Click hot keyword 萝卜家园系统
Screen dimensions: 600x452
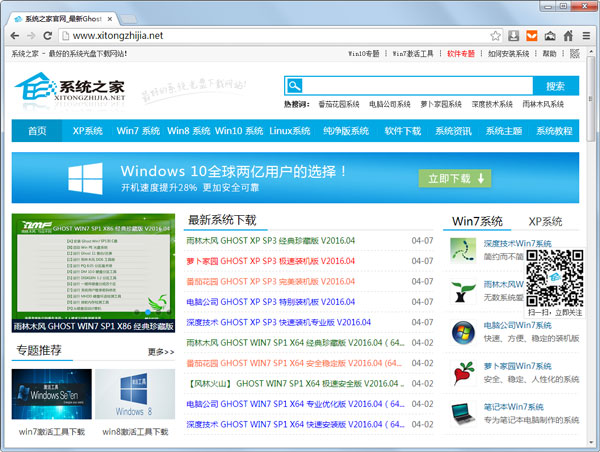[x=441, y=104]
